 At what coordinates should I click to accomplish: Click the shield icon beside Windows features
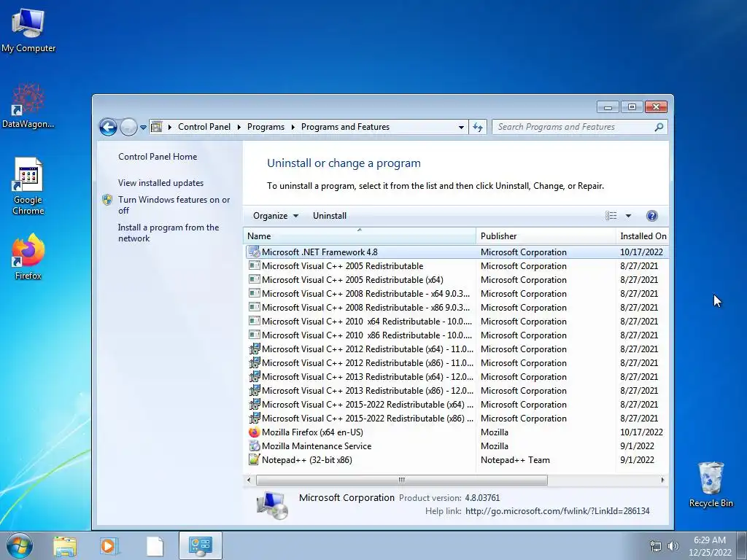tap(107, 200)
